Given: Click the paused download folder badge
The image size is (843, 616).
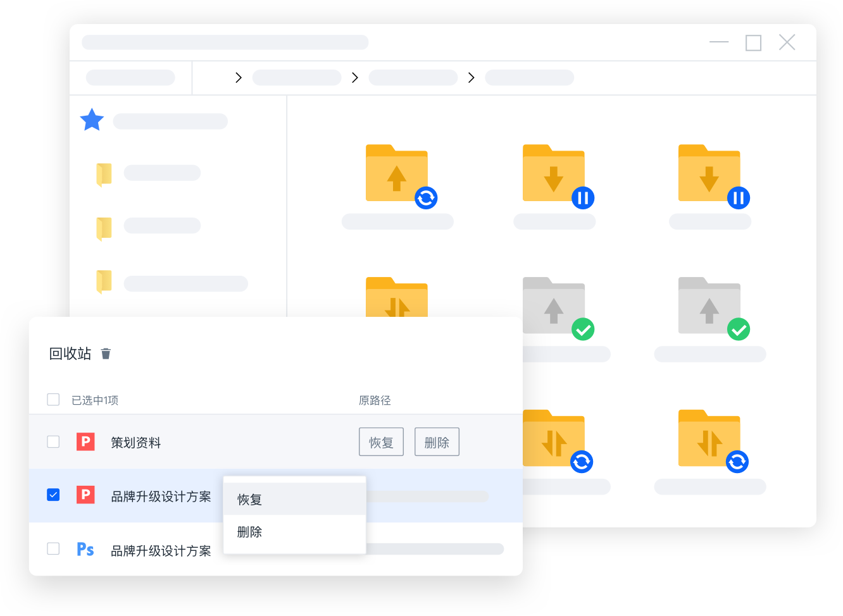Looking at the screenshot, I should tap(582, 197).
